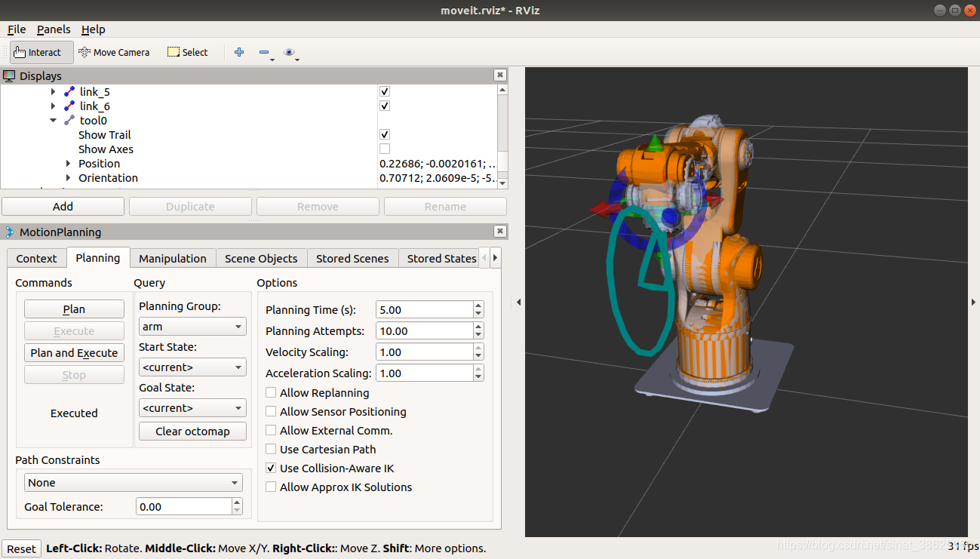Click the Displays panel vertical scrollbar
Screen dimensions: 980x559
(502, 136)
